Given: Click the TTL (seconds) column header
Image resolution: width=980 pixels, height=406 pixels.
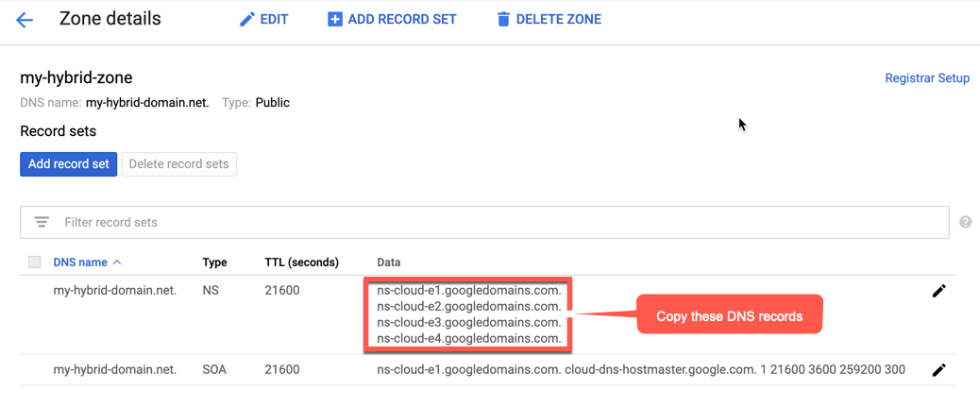Looking at the screenshot, I should (301, 262).
